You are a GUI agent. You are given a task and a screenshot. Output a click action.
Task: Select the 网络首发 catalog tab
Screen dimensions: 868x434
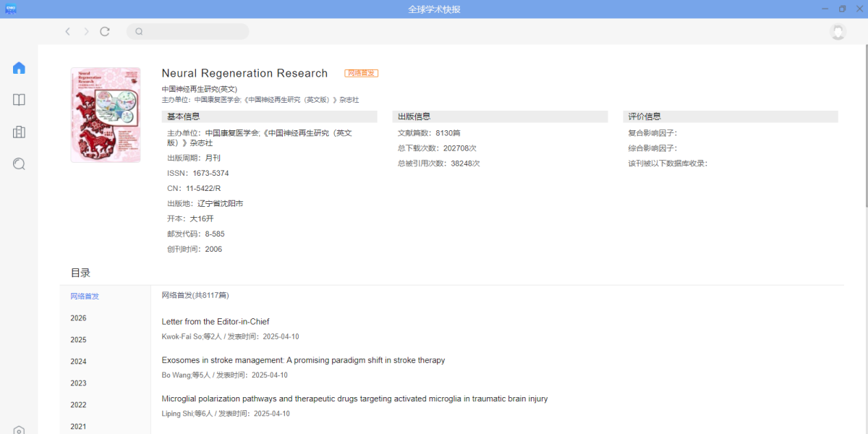click(85, 297)
